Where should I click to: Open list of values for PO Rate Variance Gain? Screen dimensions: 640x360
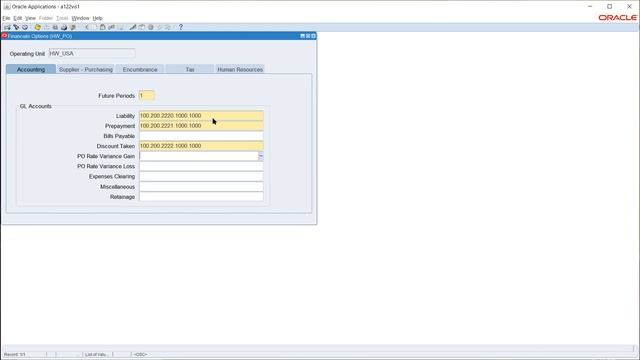[261, 156]
